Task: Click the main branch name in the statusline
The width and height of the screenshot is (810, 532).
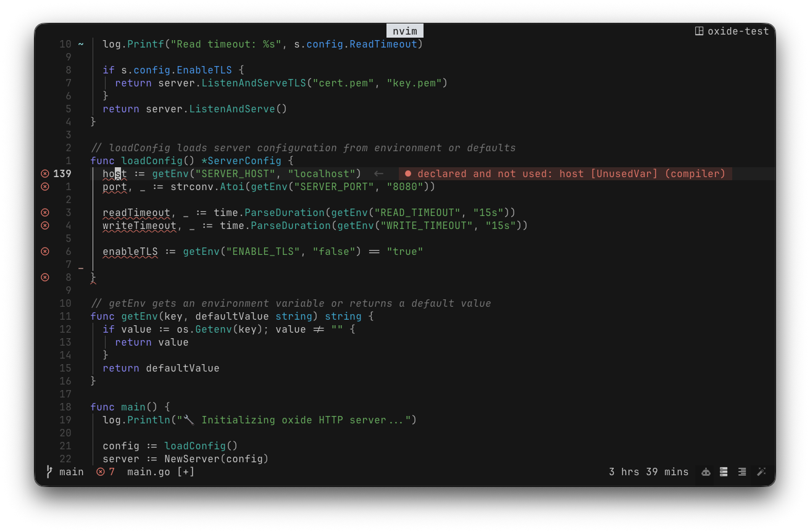Action: pyautogui.click(x=72, y=472)
